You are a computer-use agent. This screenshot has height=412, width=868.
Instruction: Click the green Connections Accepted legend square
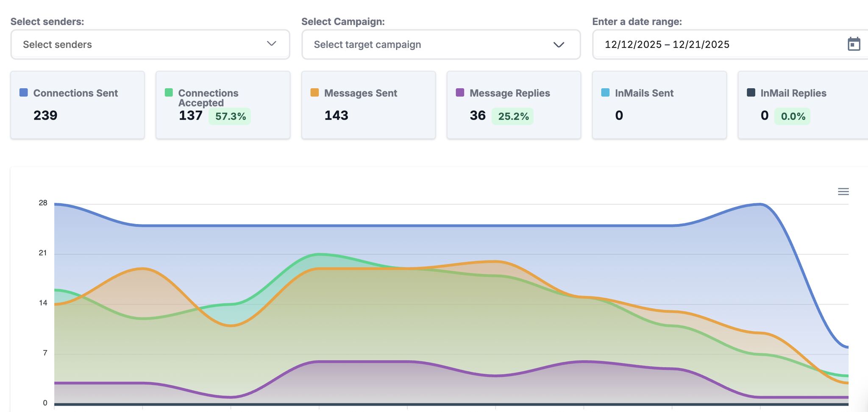point(169,92)
